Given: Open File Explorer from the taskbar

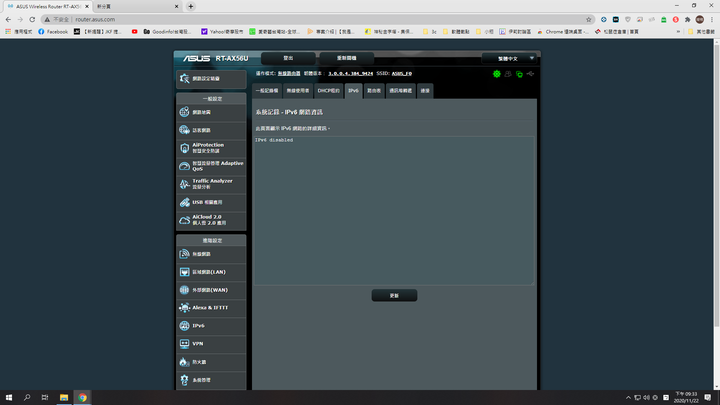Looking at the screenshot, I should (x=64, y=398).
